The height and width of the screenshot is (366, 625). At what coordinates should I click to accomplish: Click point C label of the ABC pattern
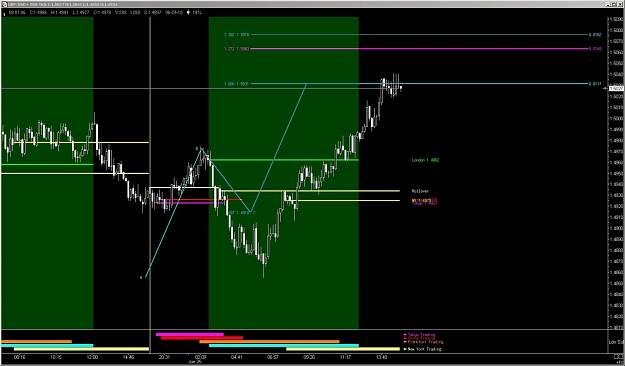(x=254, y=213)
